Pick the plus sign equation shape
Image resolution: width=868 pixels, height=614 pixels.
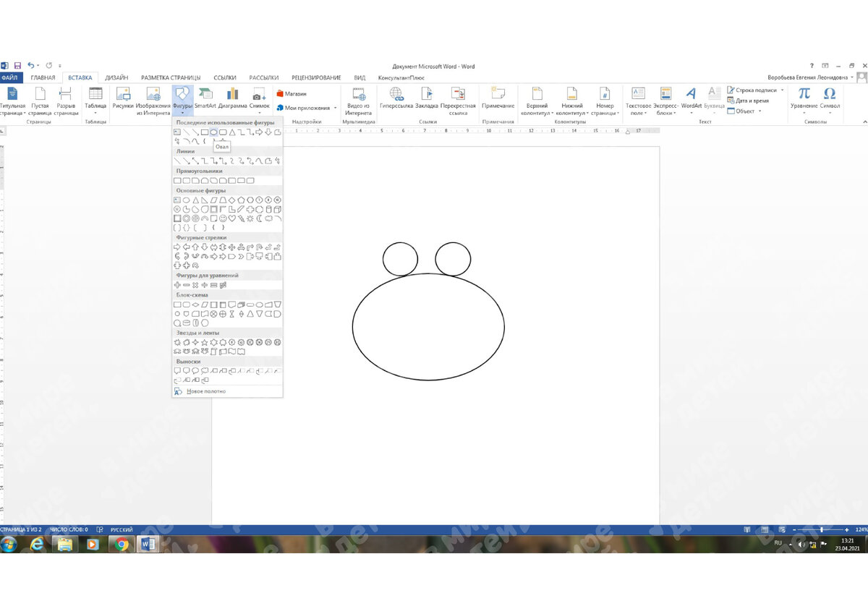pyautogui.click(x=177, y=285)
